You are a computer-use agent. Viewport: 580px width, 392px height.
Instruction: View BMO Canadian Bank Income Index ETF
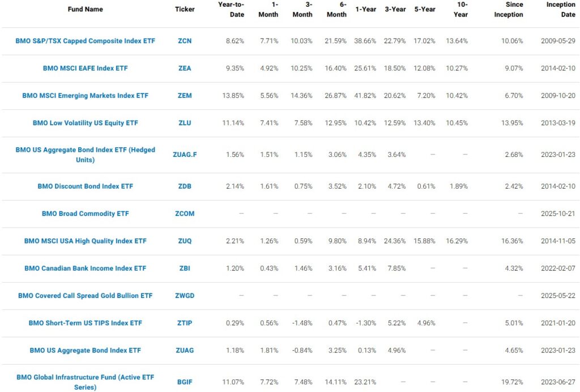click(85, 269)
